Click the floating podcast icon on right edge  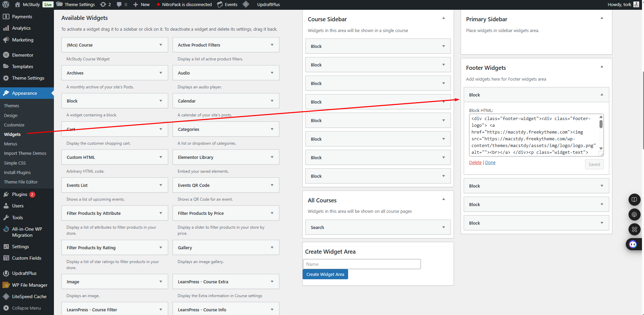[634, 214]
